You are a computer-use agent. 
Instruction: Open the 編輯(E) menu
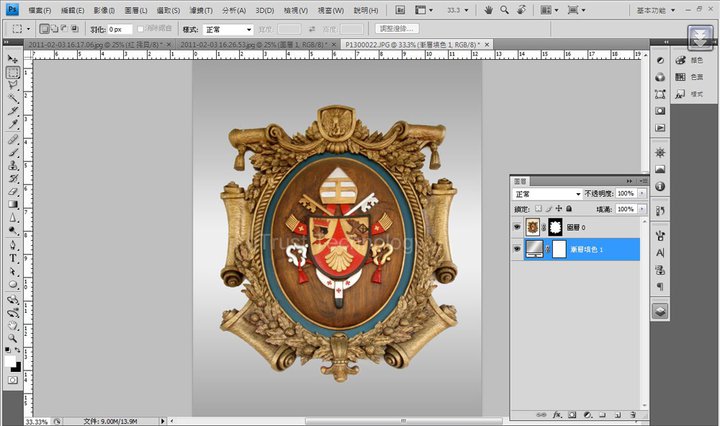tap(73, 10)
